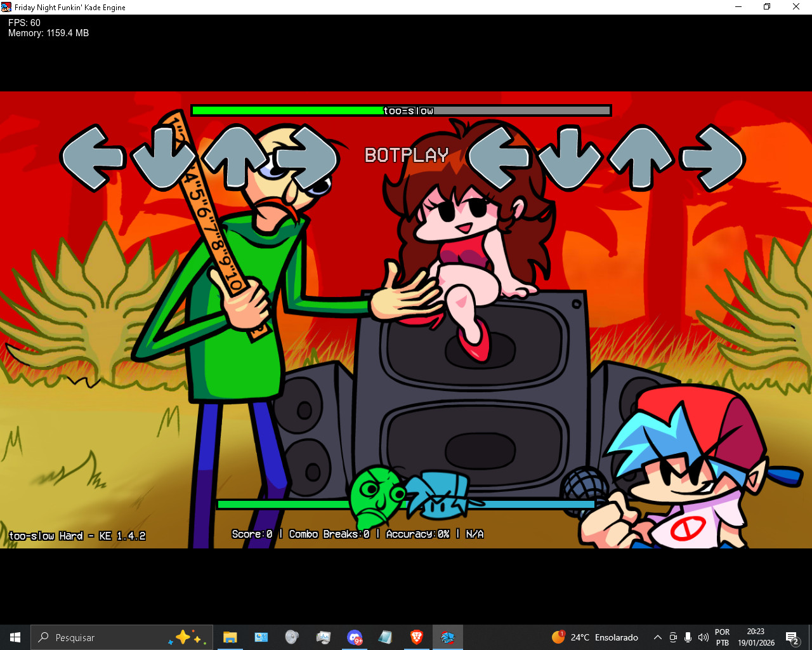Open the volume speaker tray icon

[703, 637]
